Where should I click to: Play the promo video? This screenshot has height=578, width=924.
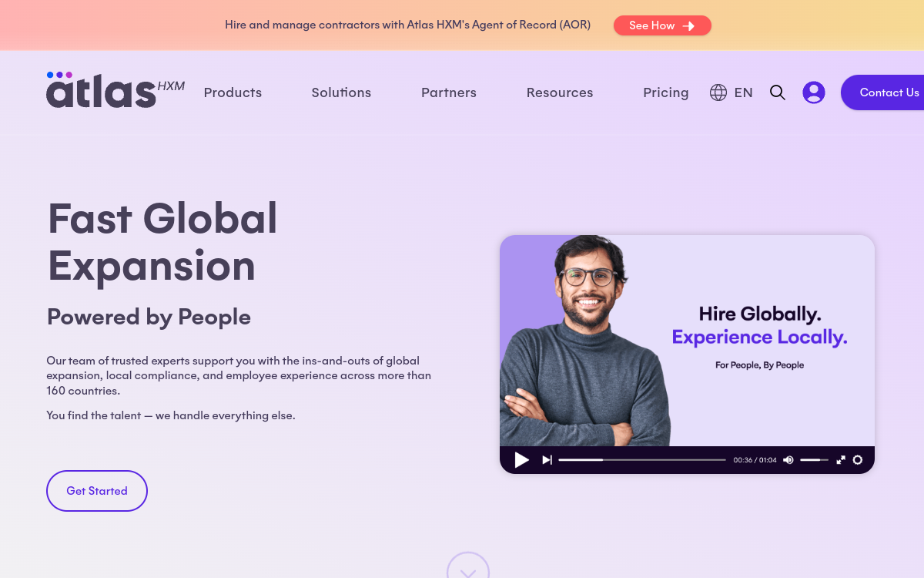click(522, 460)
